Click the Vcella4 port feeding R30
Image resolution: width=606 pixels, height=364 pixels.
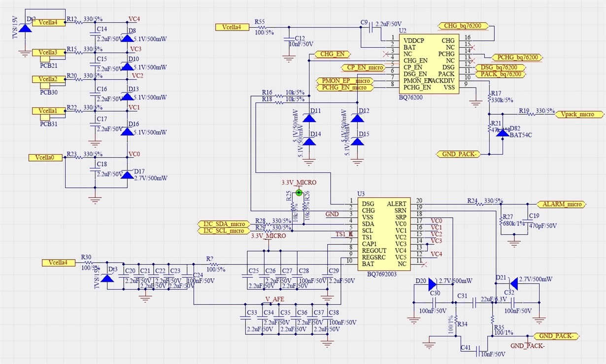(59, 263)
